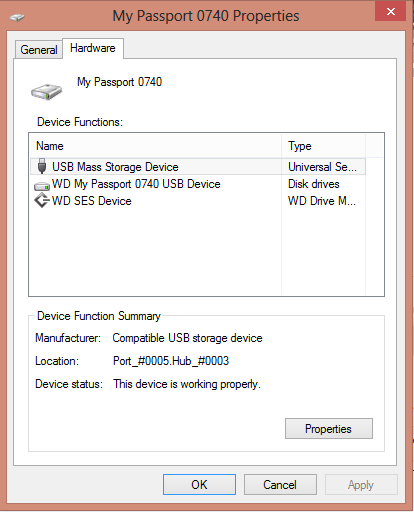Click the truncated Universal Se... type cell
The image size is (414, 512).
tap(322, 167)
